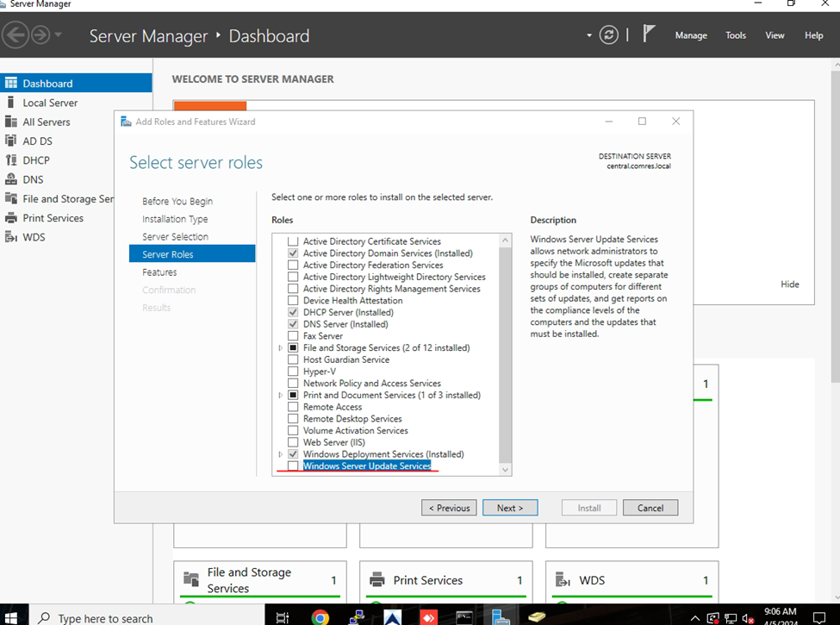Screen dimensions: 840x625
Task: Click the roles list scroll down arrow
Action: pos(506,470)
